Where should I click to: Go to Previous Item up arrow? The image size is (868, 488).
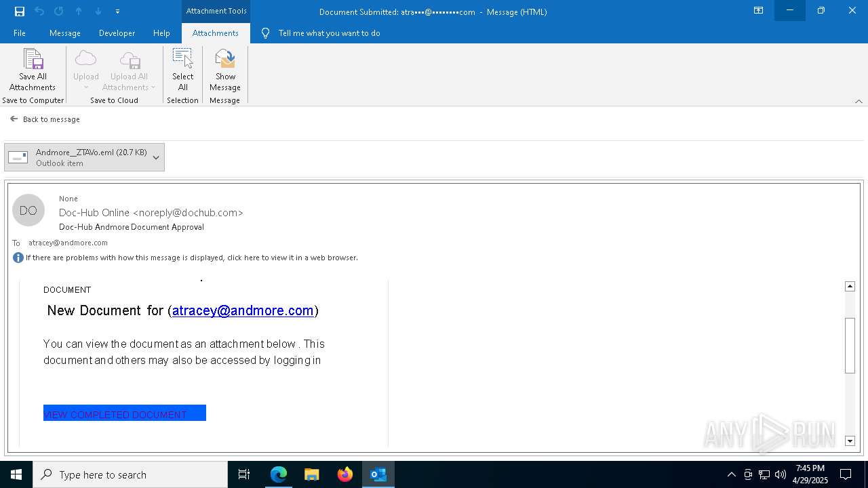(79, 11)
